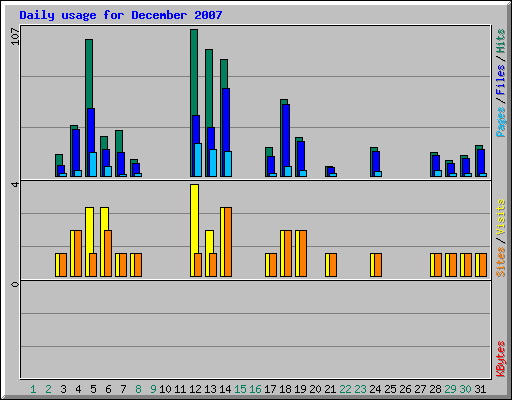Click the "0" y-axis label of the KBytes chart
The image size is (512, 400).
click(15, 284)
